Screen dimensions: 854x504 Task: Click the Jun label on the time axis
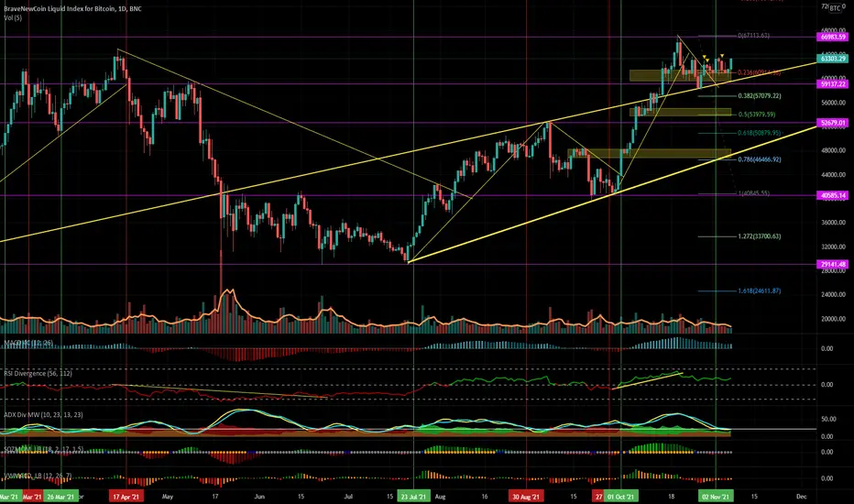tap(259, 497)
